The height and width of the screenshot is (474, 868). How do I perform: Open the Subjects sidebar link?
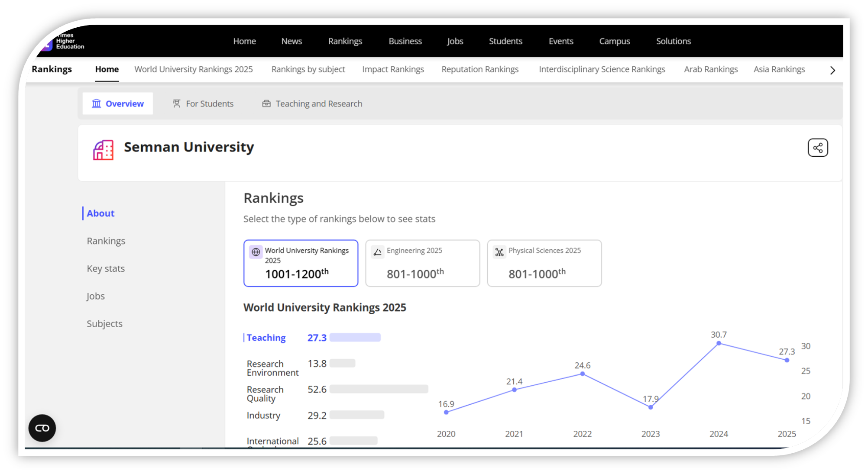(104, 324)
